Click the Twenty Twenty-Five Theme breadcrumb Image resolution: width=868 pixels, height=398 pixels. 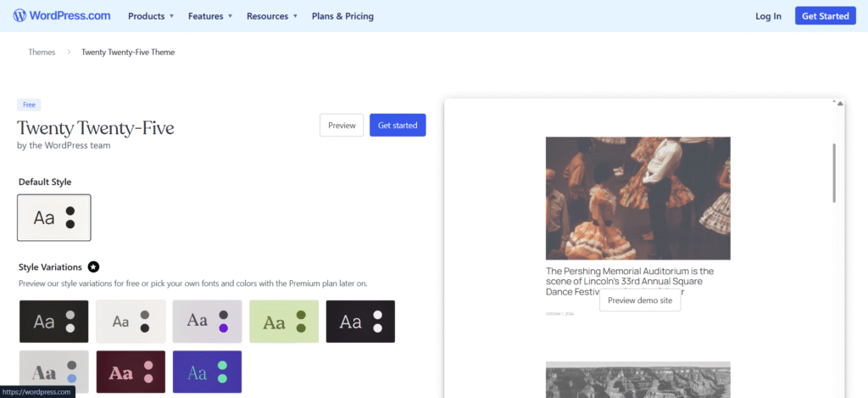coord(129,52)
